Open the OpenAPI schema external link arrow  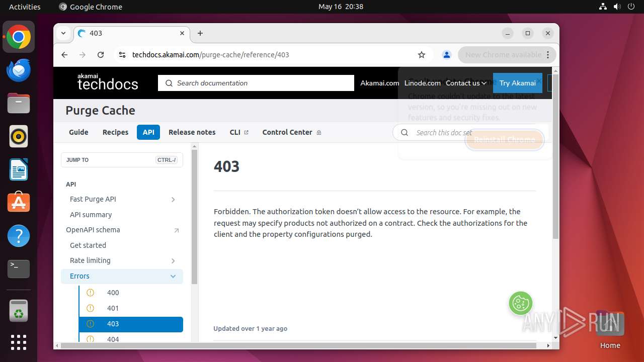(x=176, y=230)
